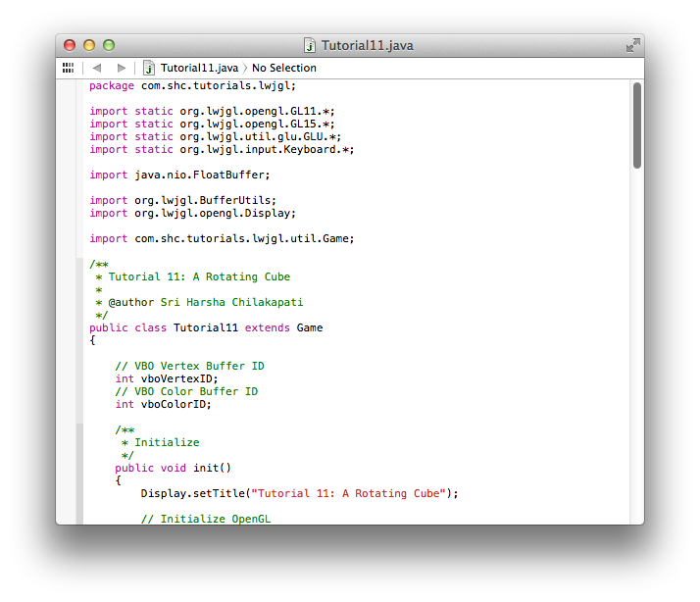Click the import org.lwjgl.opengl.Display line
Viewport: 700px width, 602px height.
(192, 213)
